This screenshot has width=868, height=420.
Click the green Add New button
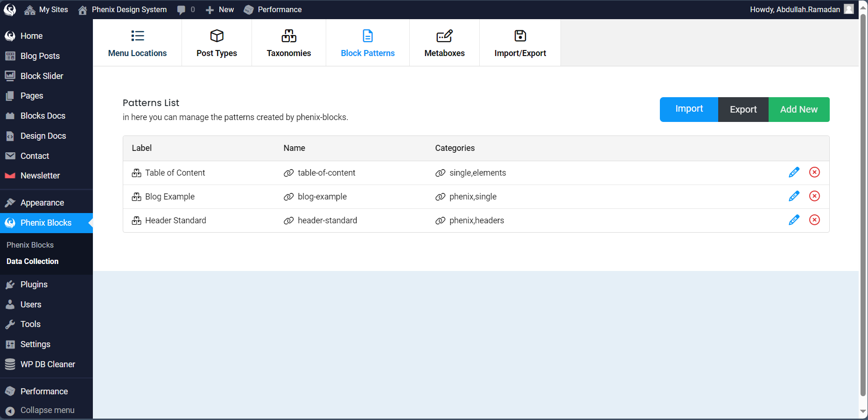tap(799, 109)
